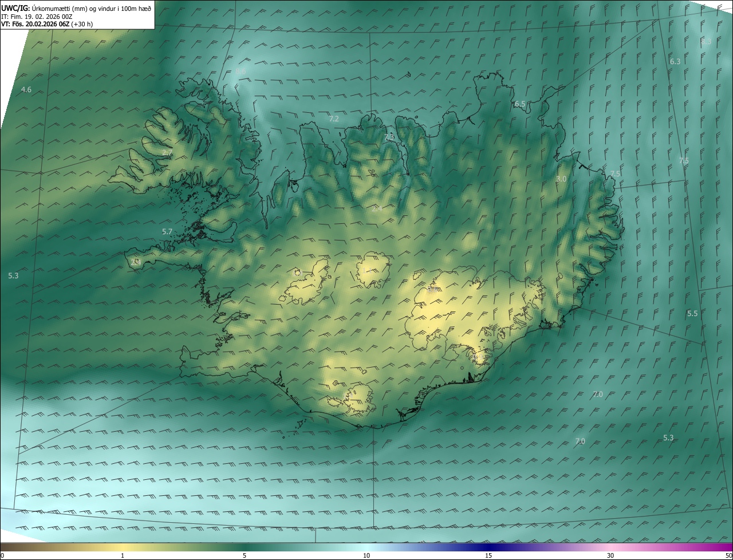The image size is (733, 560).
Task: Click the title 'Úrkomumætti (mm) og vindur' line
Action: (x=76, y=7)
